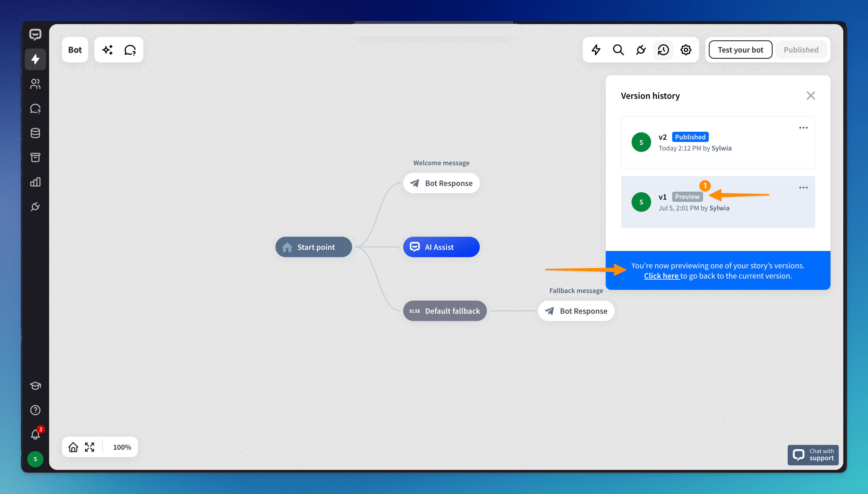The width and height of the screenshot is (868, 494).
Task: Click the AI sparkles icon
Action: (107, 50)
